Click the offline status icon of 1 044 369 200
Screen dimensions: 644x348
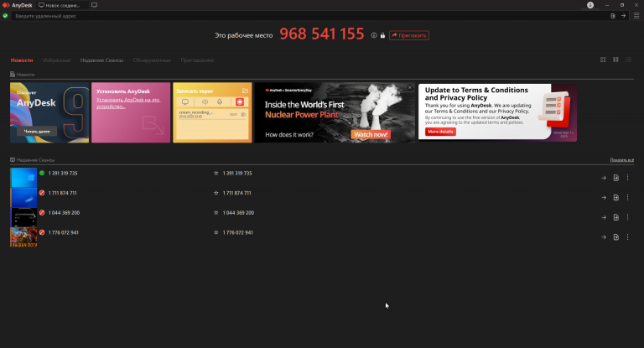coord(42,212)
